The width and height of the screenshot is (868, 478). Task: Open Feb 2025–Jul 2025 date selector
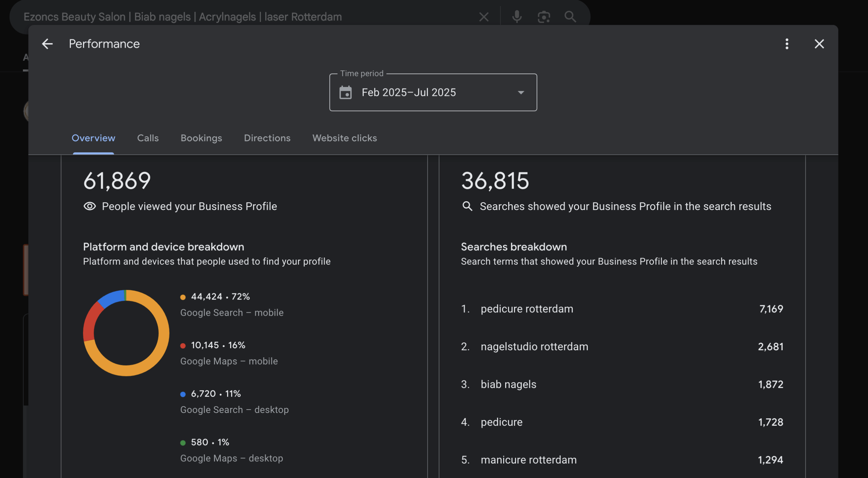click(409, 92)
